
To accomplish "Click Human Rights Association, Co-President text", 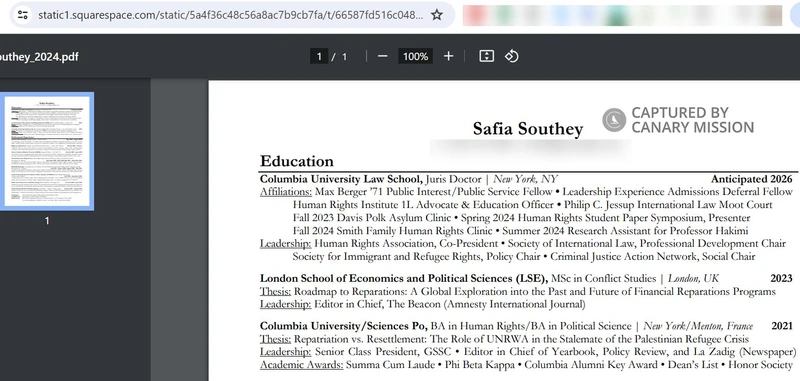I will click(x=406, y=243).
